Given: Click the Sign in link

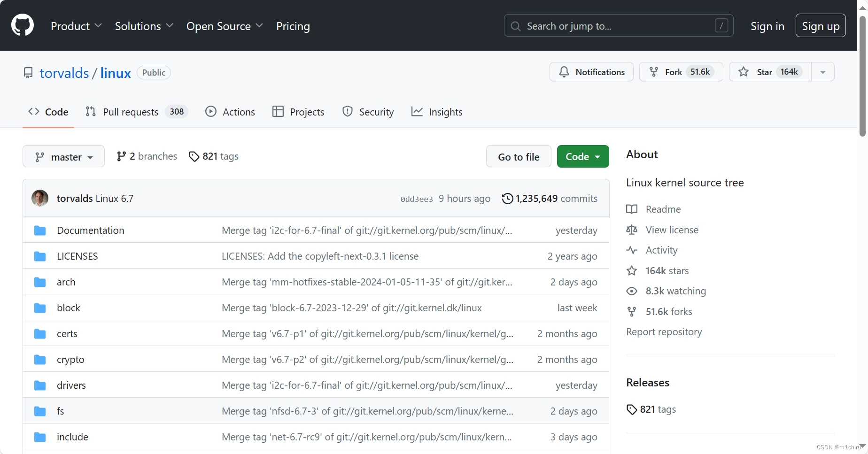Looking at the screenshot, I should point(767,26).
